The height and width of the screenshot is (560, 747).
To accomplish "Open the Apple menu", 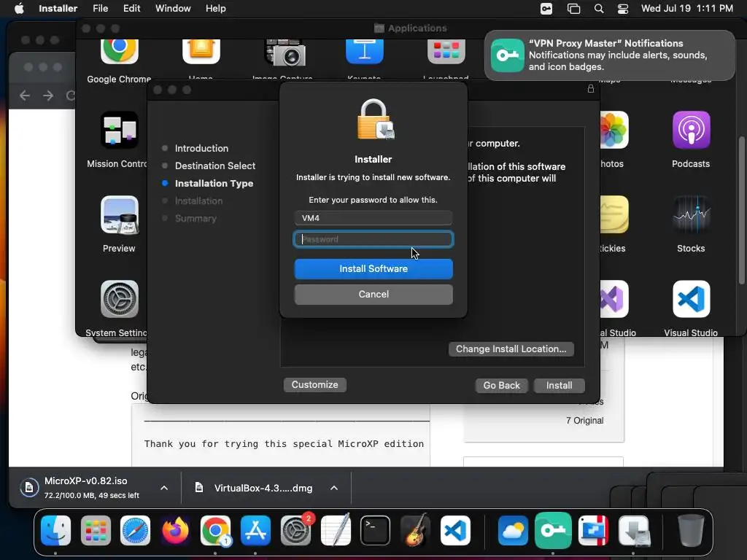I will click(19, 9).
